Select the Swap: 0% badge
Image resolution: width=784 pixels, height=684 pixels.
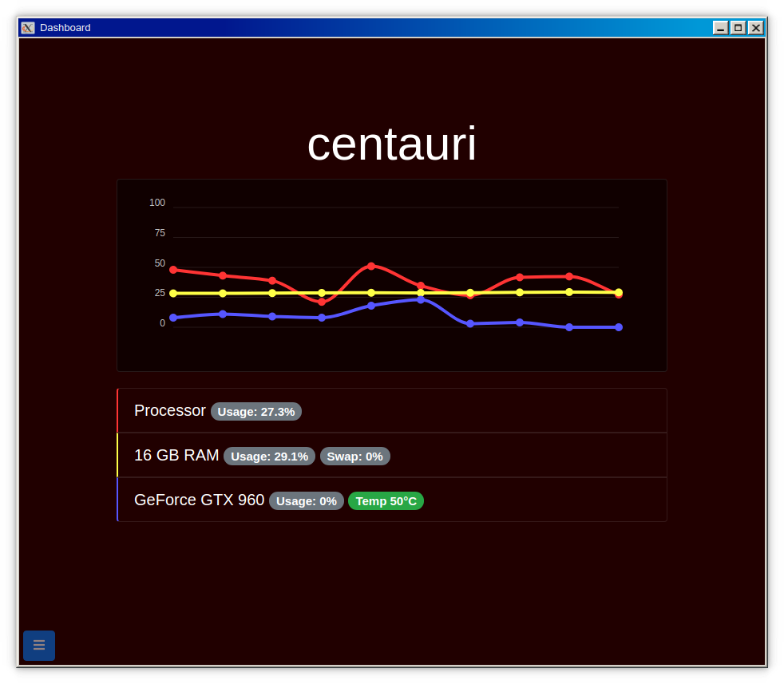[x=354, y=457]
